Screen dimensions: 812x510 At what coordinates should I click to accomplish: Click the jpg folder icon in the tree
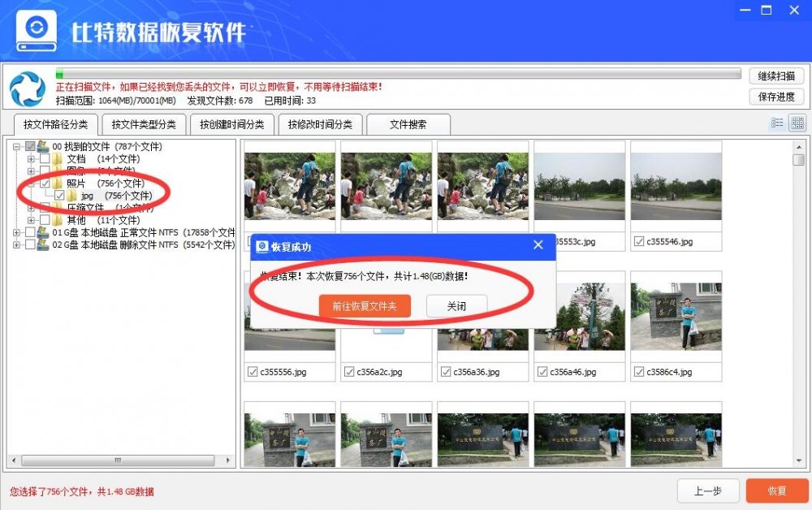coord(71,195)
